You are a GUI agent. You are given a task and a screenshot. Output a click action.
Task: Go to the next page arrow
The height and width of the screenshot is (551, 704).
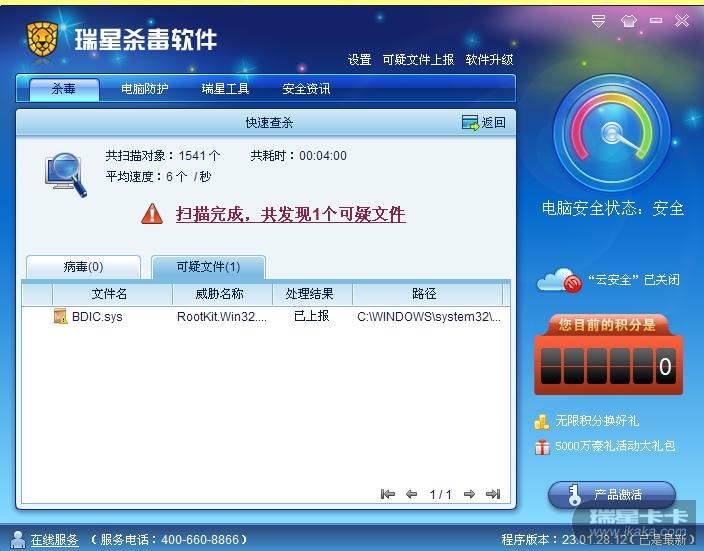coord(469,494)
